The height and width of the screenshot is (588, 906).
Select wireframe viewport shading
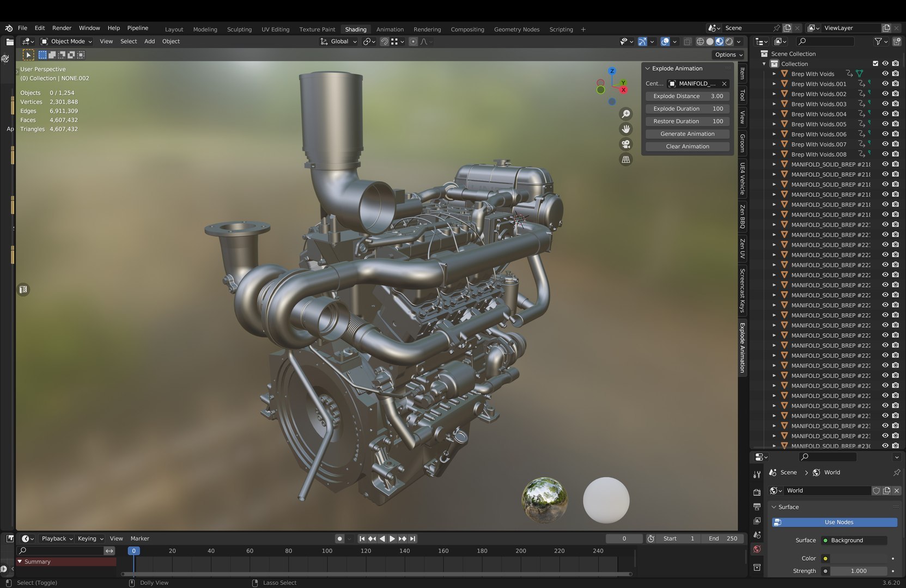pyautogui.click(x=700, y=41)
